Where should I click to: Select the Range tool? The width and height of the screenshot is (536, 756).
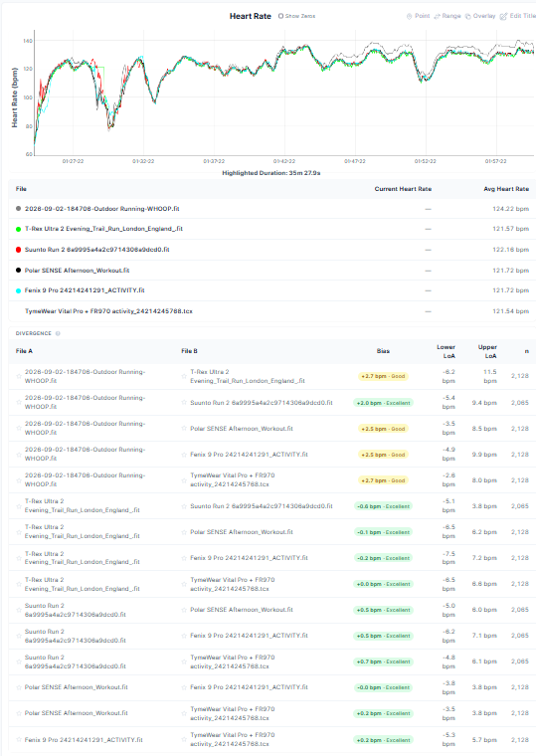pyautogui.click(x=447, y=16)
